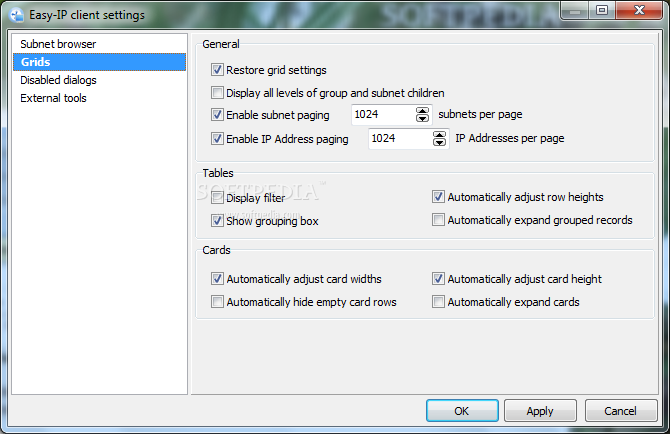Select the Grids settings category
The height and width of the screenshot is (434, 670).
[x=99, y=62]
